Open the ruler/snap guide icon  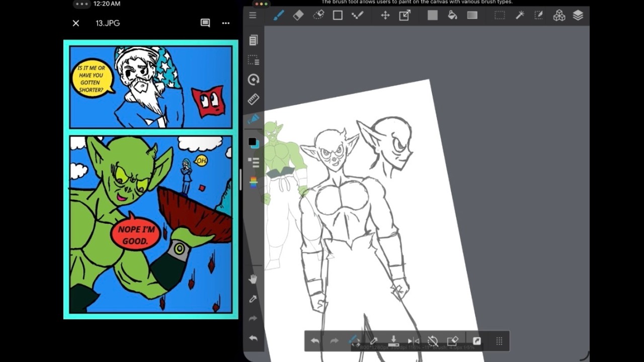click(x=254, y=99)
